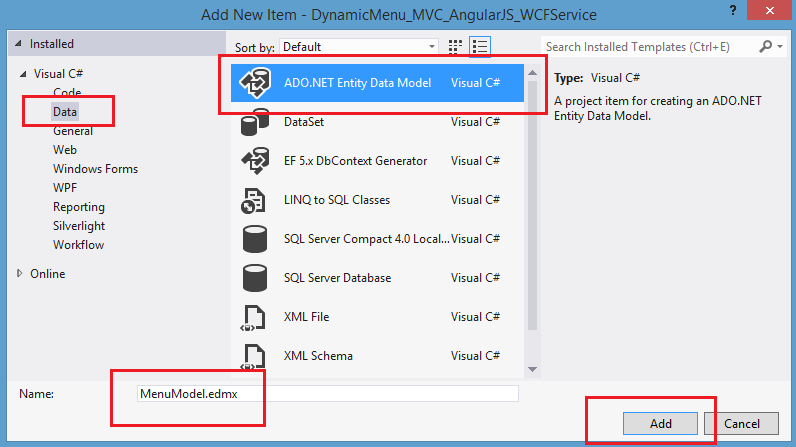Choose the EF 5.x DbContext Generator icon
796x447 pixels.
[252, 161]
